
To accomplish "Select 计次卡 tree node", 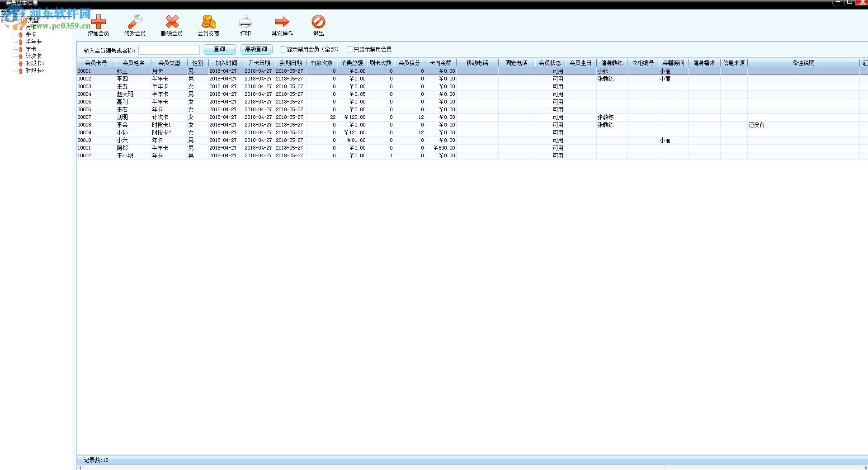I will tap(33, 56).
